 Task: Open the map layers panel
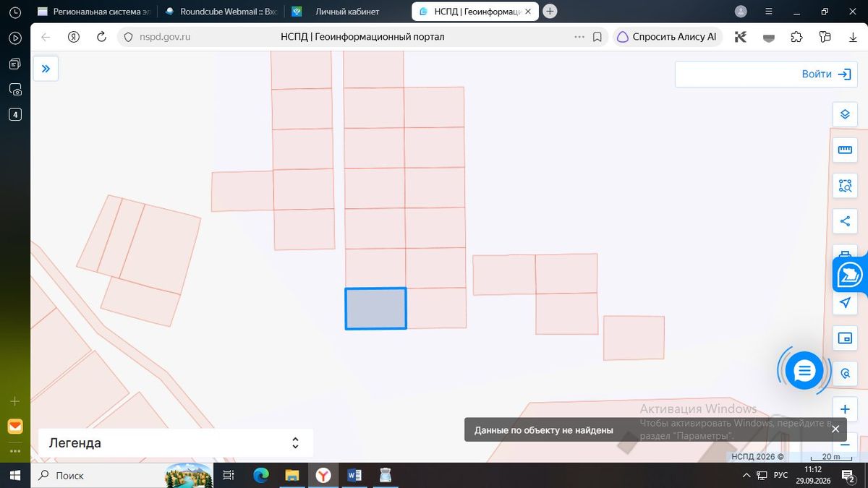tap(845, 114)
